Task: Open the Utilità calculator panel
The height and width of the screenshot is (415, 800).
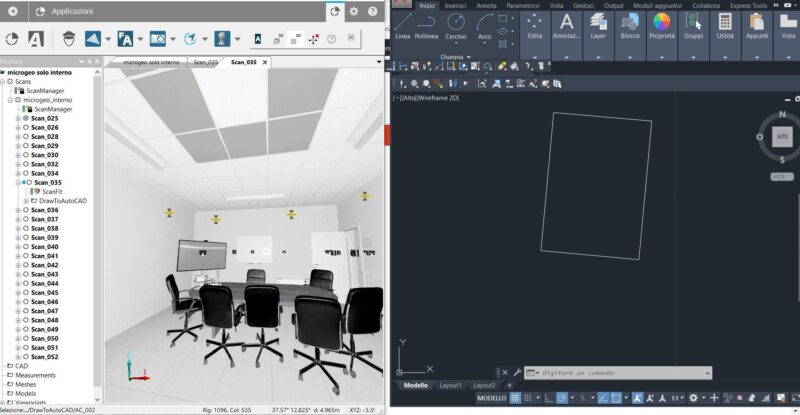Action: 725,27
